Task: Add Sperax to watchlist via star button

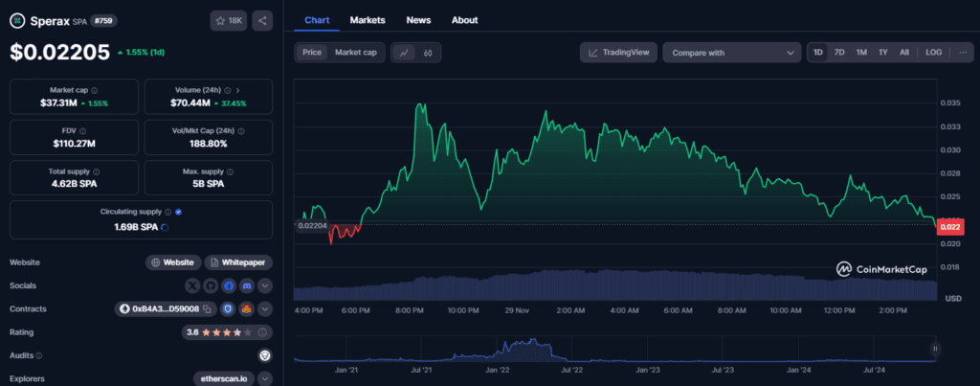Action: pos(229,21)
